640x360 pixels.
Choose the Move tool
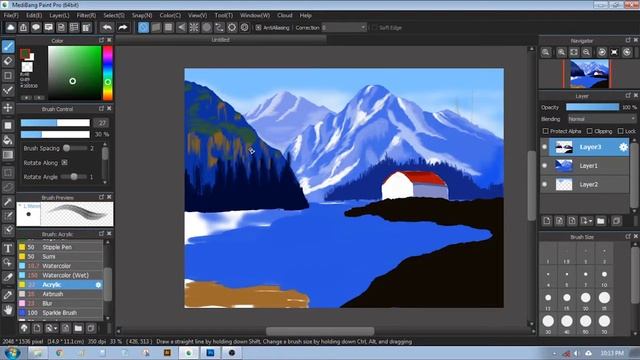(x=8, y=108)
